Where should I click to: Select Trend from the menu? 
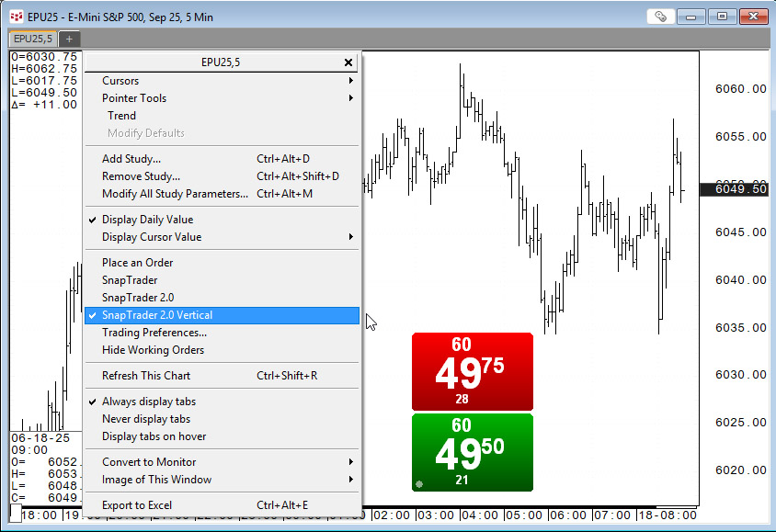pyautogui.click(x=223, y=116)
